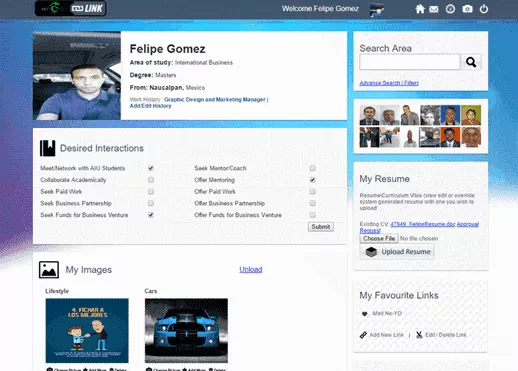Click the last member photo in top row
Image resolution: width=518 pixels, height=371 pixels.
471,115
